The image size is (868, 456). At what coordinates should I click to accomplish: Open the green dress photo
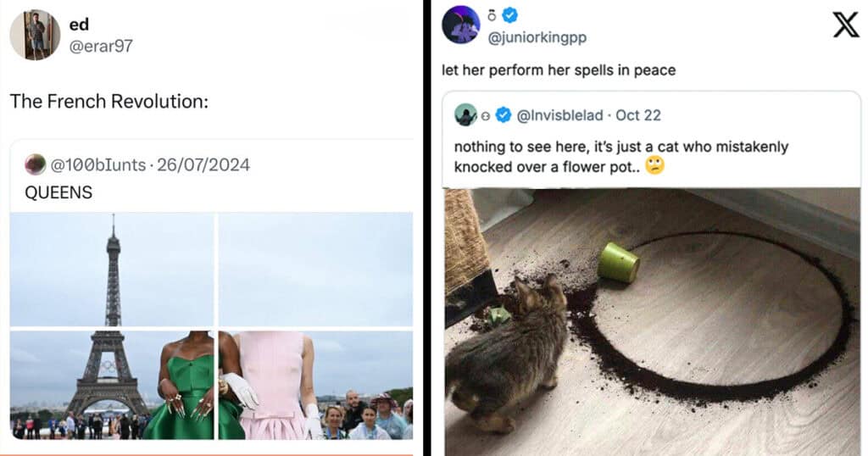pos(112,385)
